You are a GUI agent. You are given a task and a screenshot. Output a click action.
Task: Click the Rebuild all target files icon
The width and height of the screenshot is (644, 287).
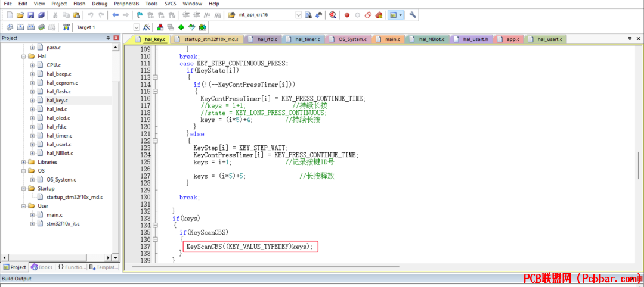tap(31, 27)
